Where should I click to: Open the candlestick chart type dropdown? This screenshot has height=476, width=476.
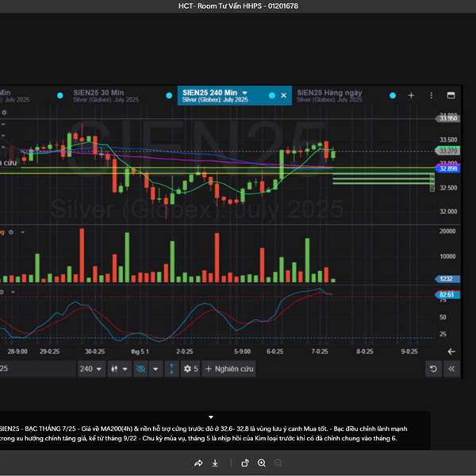[119, 369]
